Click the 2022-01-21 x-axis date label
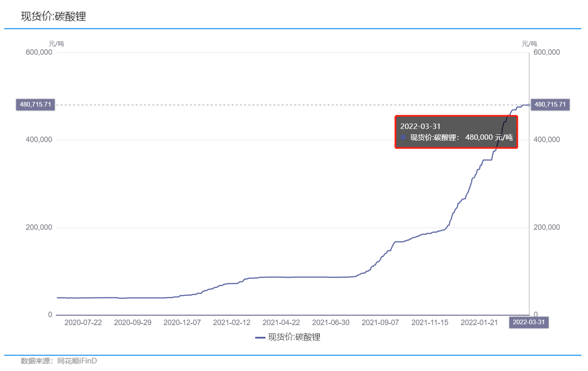The image size is (588, 371). 479,323
